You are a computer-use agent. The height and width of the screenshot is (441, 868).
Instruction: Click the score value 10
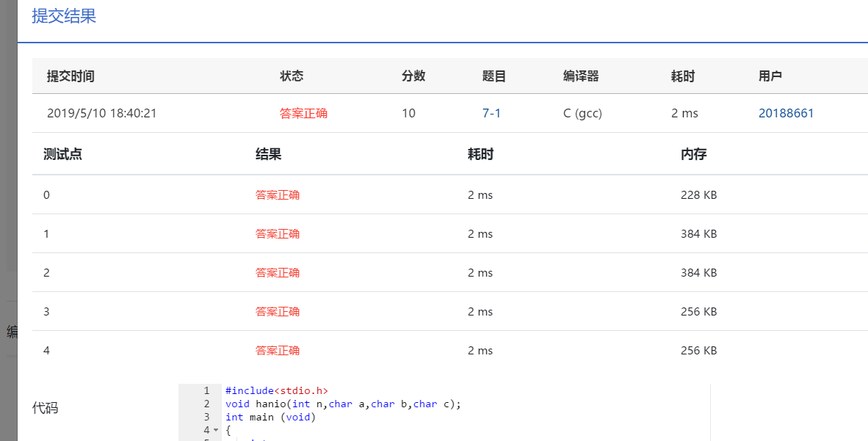point(408,113)
